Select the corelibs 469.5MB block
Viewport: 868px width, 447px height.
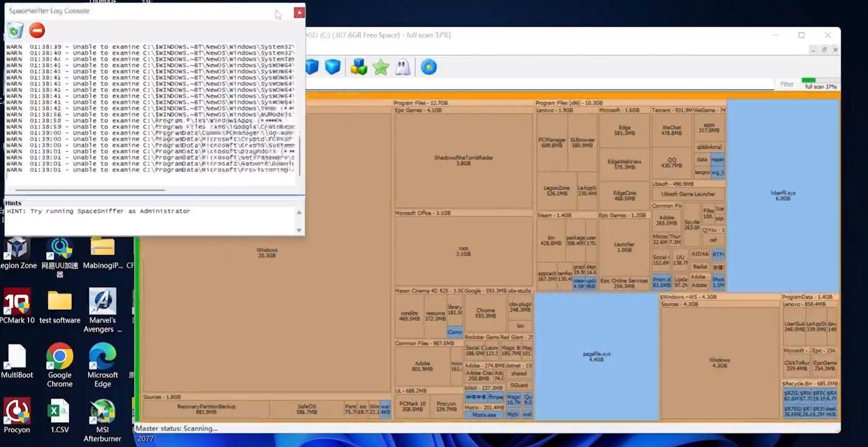click(409, 316)
